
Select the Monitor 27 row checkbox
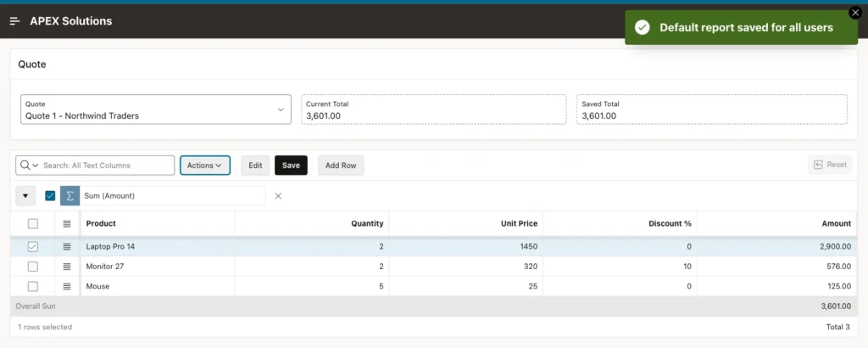coord(33,267)
